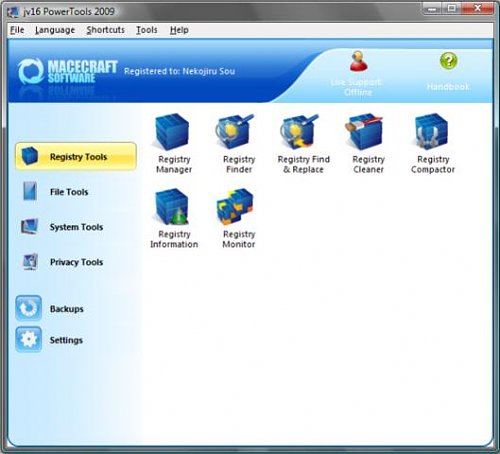Open the Help menu
Screen dimensions: 500x454
pos(179,30)
